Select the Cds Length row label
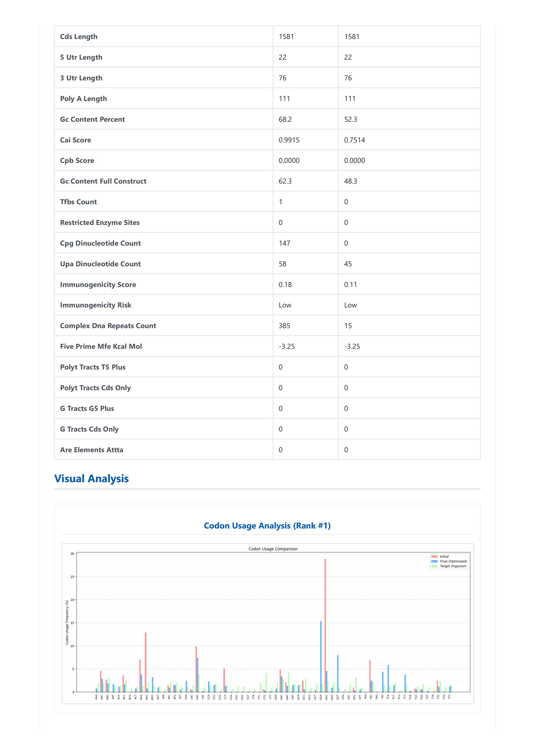Screen dimensions: 534x756 (x=79, y=37)
